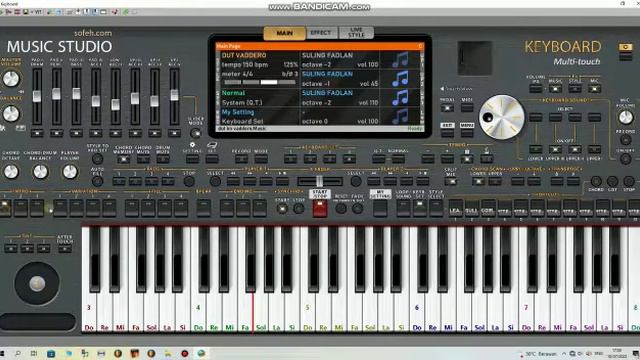This screenshot has width=640, height=360.
Task: Select My Setting Keyboard Set on display
Action: [260, 117]
